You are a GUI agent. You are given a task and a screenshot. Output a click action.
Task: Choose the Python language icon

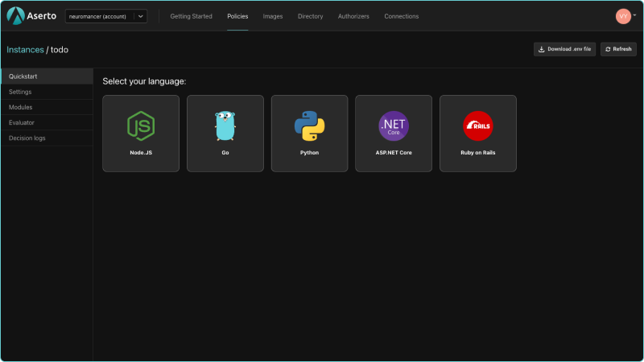pyautogui.click(x=309, y=126)
